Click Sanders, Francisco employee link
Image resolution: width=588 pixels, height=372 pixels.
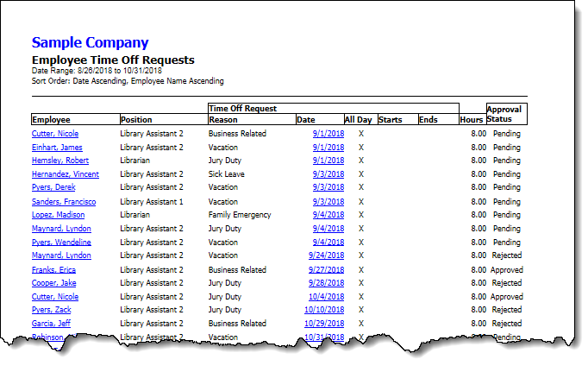tap(63, 202)
